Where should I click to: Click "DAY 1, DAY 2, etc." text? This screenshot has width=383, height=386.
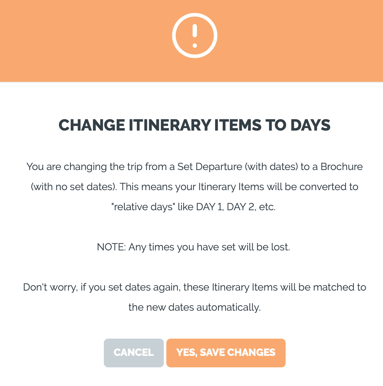click(x=236, y=207)
